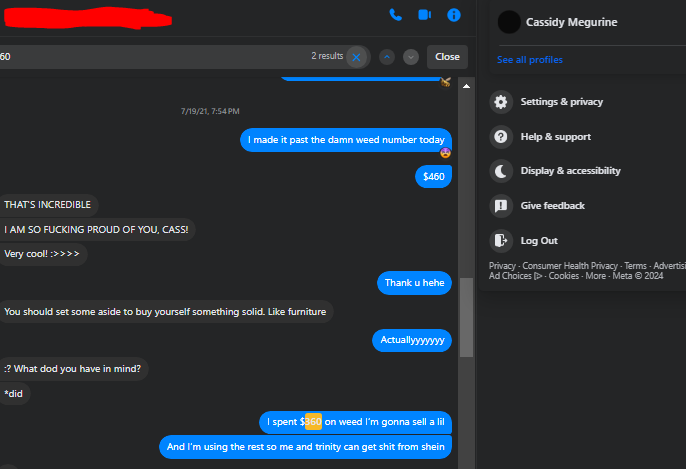This screenshot has width=686, height=469.
Task: Clear the search text with X icon
Action: click(x=357, y=57)
